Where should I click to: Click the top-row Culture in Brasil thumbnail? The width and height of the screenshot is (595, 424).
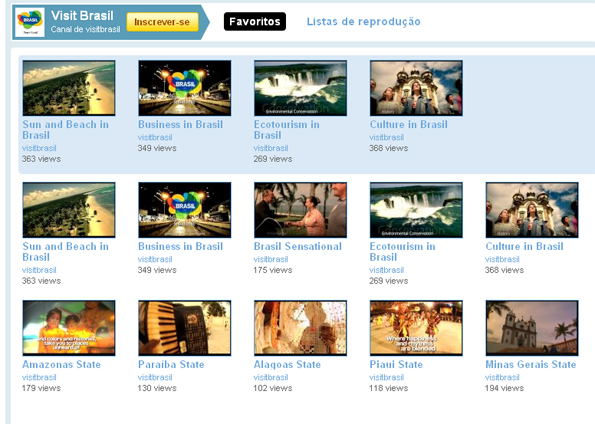[x=416, y=88]
